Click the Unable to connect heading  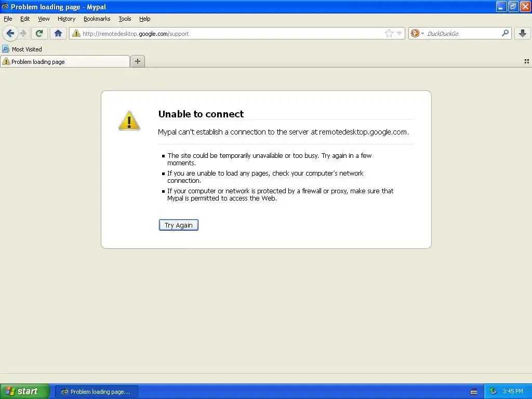[x=201, y=114]
